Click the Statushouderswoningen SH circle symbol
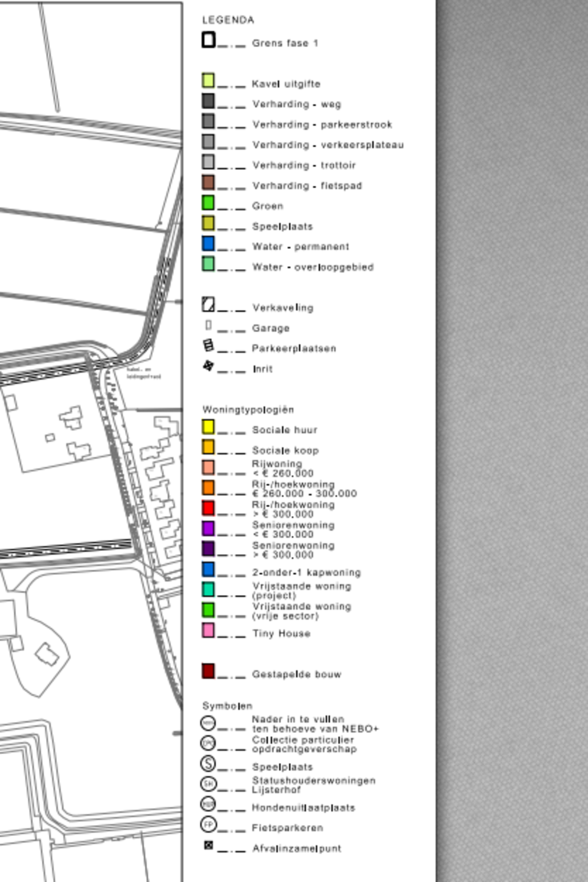 coord(208,784)
